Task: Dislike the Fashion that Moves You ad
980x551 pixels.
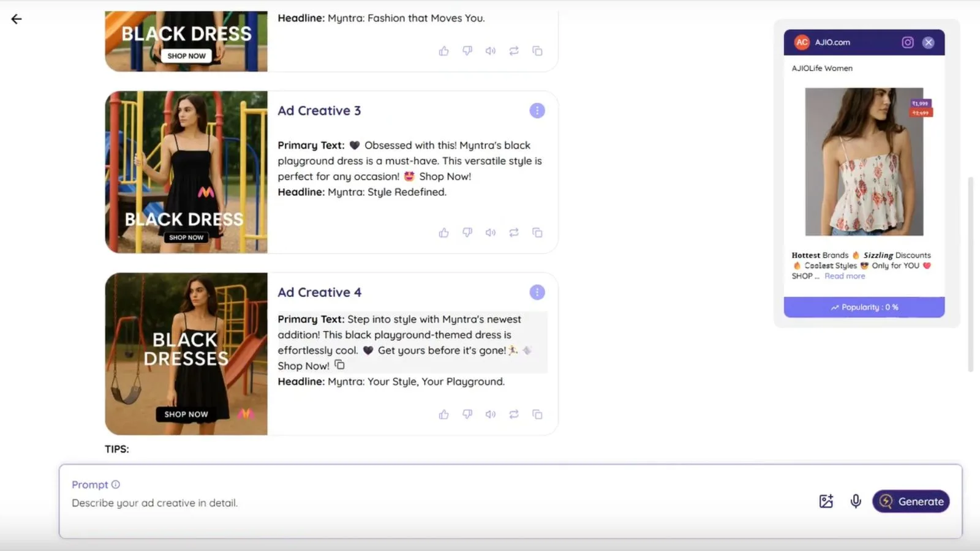Action: (467, 51)
